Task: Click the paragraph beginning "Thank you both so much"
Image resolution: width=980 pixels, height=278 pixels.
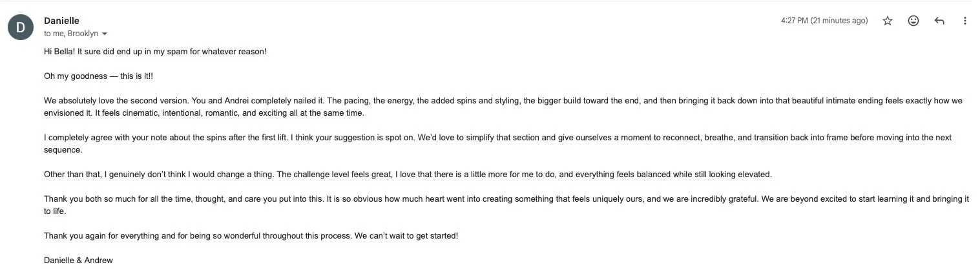Action: [506, 205]
